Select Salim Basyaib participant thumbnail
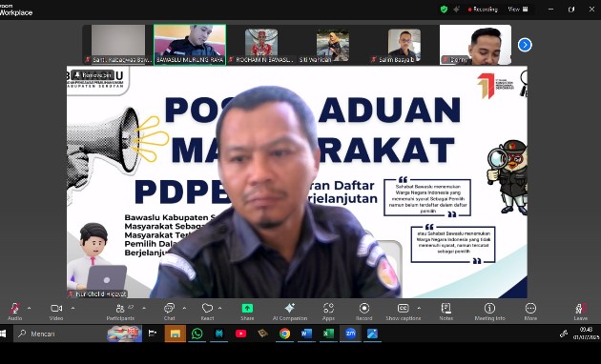601x364 pixels. point(404,45)
